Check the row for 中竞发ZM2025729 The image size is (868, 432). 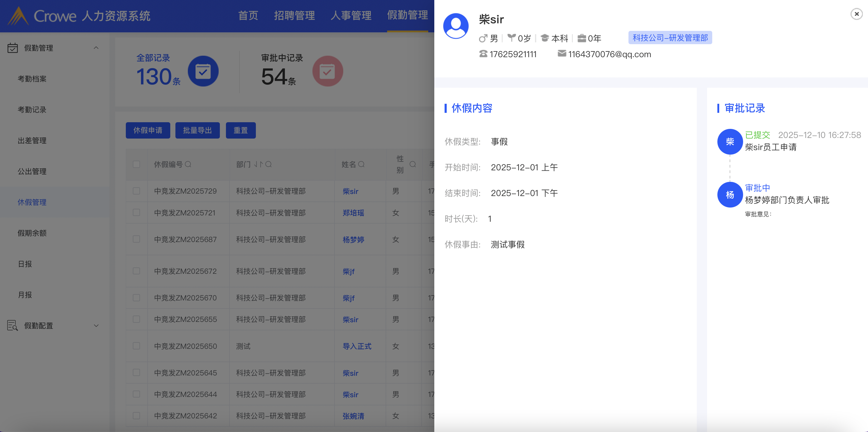(136, 191)
